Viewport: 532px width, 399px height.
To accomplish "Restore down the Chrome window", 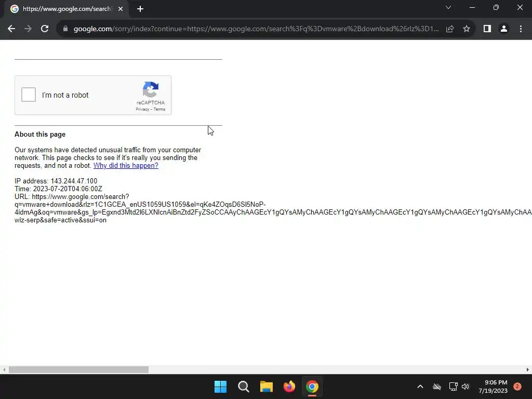I will (x=496, y=7).
